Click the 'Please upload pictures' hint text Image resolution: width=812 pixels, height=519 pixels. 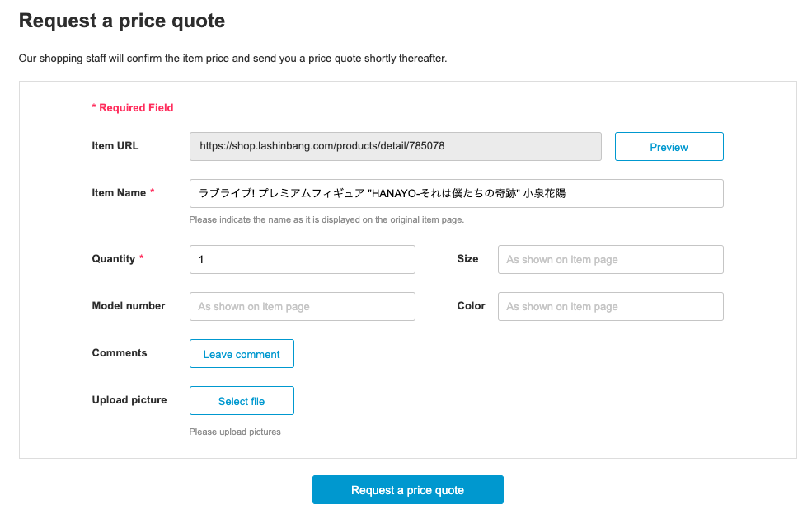235,432
